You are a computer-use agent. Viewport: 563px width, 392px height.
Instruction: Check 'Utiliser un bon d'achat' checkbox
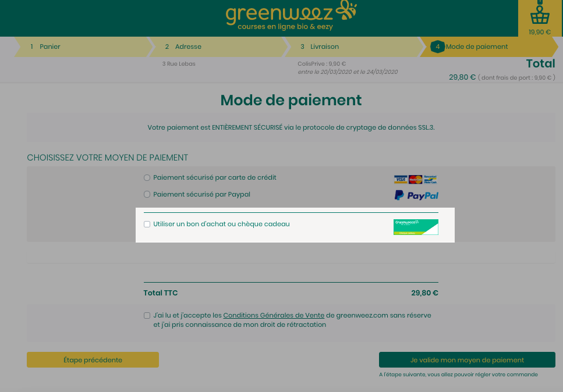coord(147,224)
